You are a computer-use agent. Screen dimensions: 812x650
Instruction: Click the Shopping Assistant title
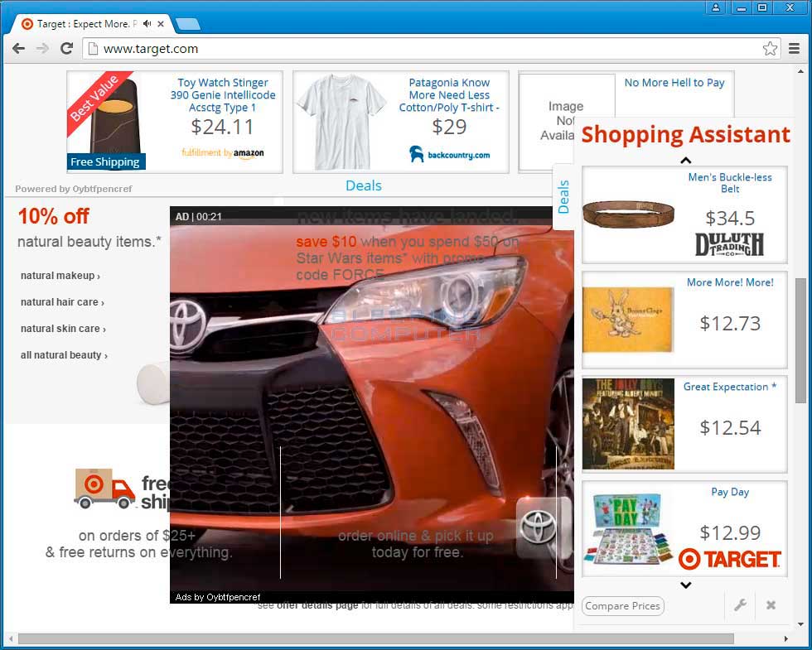coord(686,134)
